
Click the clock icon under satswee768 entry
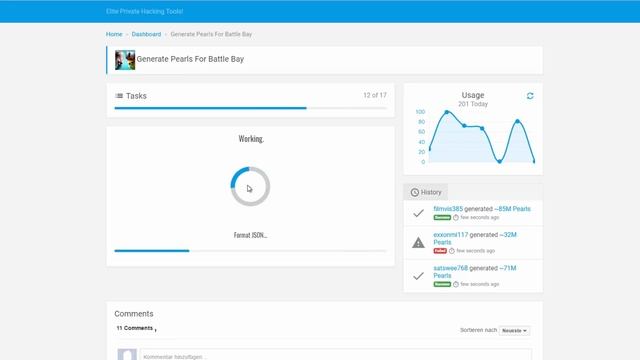coord(456,284)
